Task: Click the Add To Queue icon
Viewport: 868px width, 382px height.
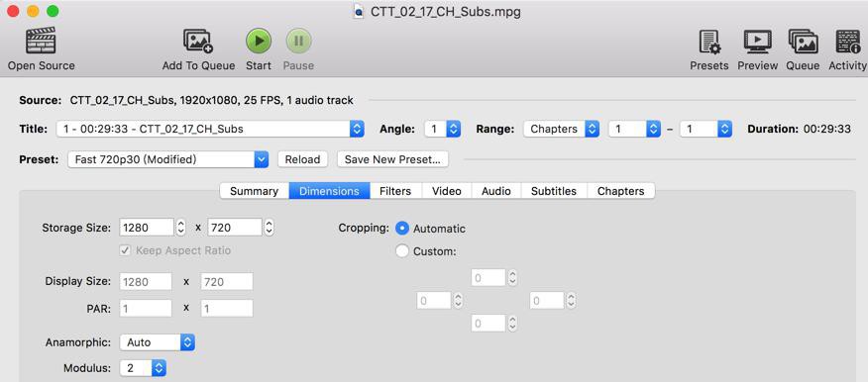Action: (x=198, y=42)
